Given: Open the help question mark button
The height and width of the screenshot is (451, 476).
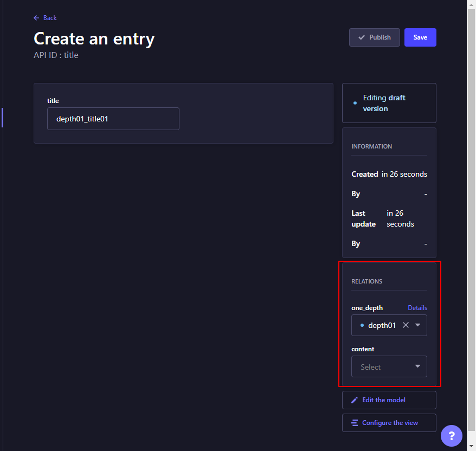Looking at the screenshot, I should pos(452,436).
